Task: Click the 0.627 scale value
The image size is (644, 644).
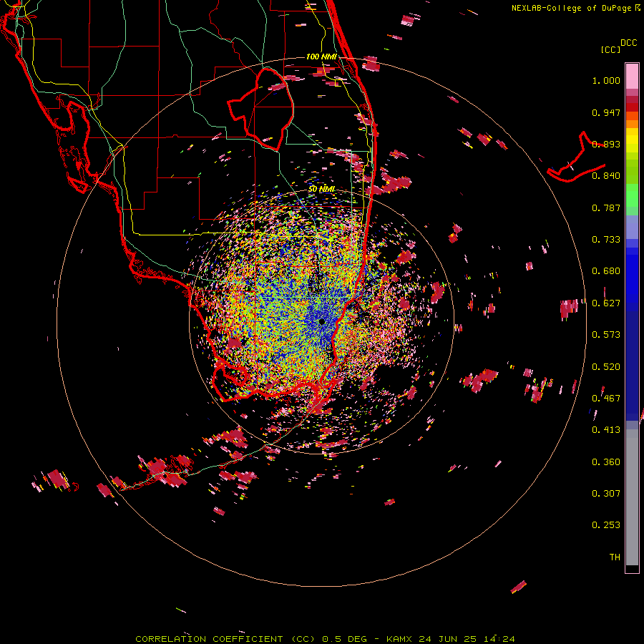Action: point(606,303)
